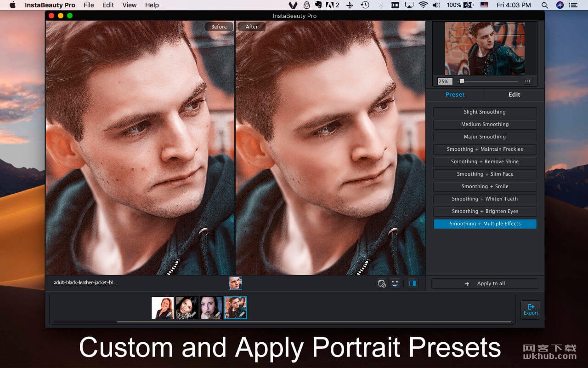Click the US flag input source icon
This screenshot has height=368, width=588.
click(484, 5)
